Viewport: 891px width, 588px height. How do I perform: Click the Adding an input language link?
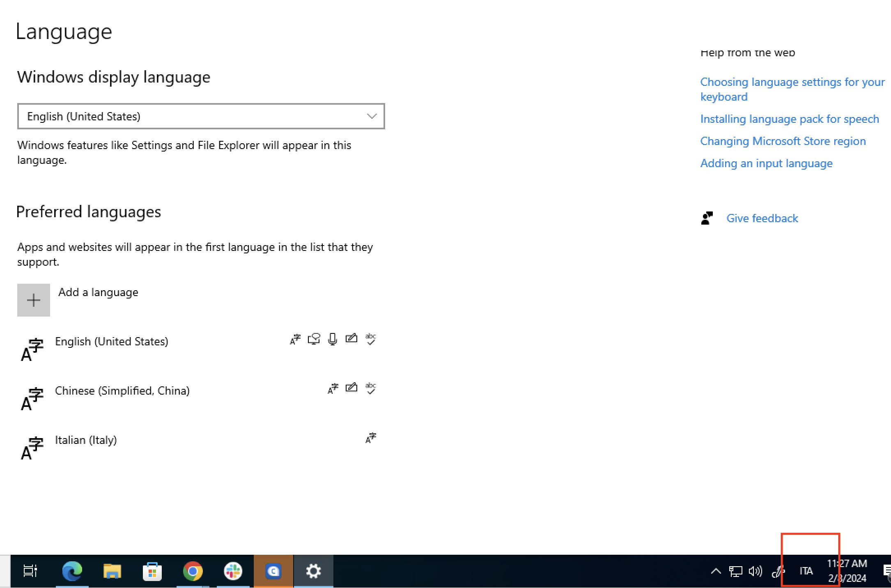[766, 163]
